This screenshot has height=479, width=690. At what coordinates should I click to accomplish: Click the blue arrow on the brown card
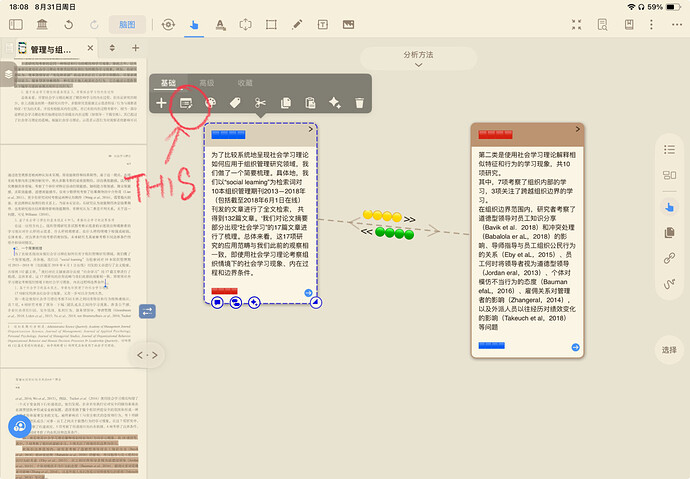pos(576,347)
